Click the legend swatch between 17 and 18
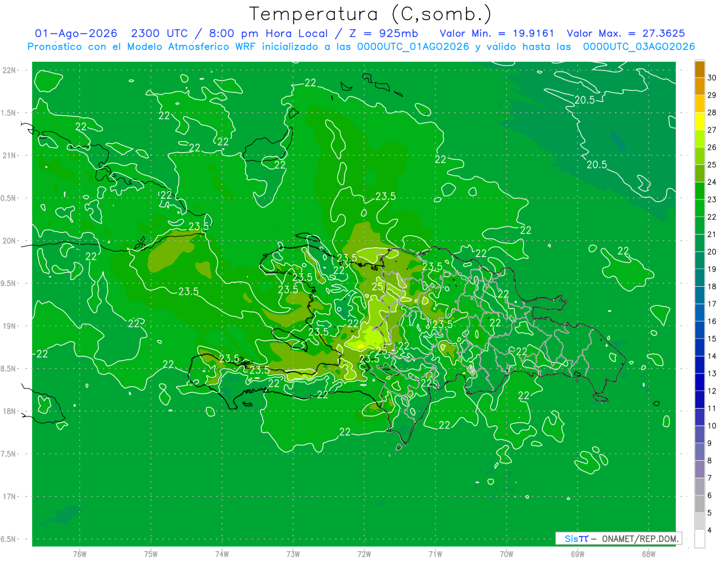Image resolution: width=728 pixels, height=562 pixels. click(699, 295)
